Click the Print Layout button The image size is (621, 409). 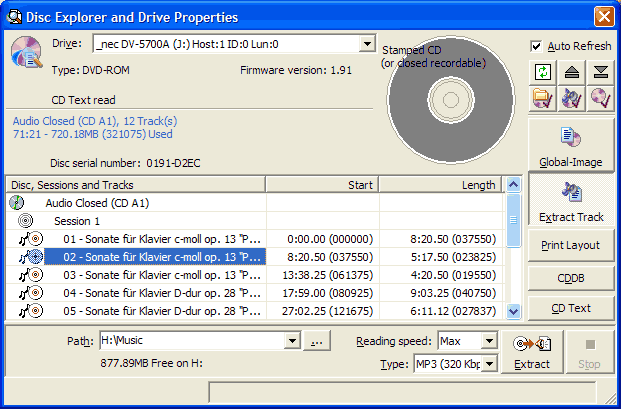coord(571,245)
